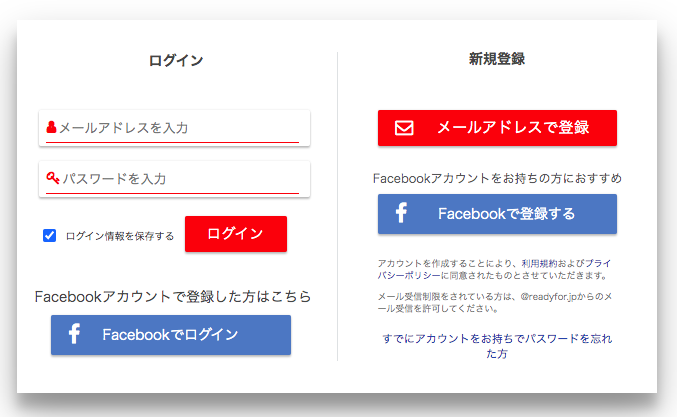The width and height of the screenshot is (677, 417).
Task: Uncheck the ログイン情報を保存する checkbox
Action: 49,236
